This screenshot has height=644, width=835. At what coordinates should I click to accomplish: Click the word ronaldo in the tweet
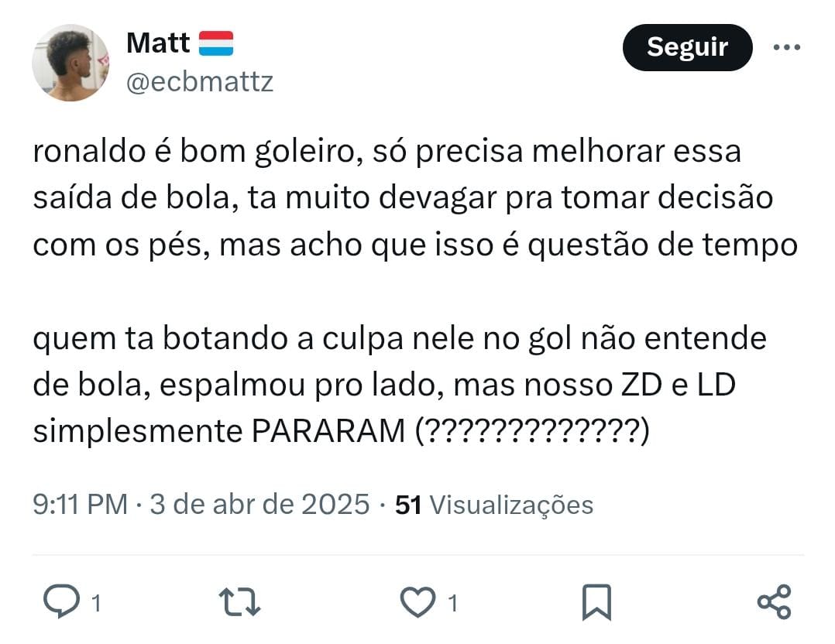pyautogui.click(x=85, y=151)
